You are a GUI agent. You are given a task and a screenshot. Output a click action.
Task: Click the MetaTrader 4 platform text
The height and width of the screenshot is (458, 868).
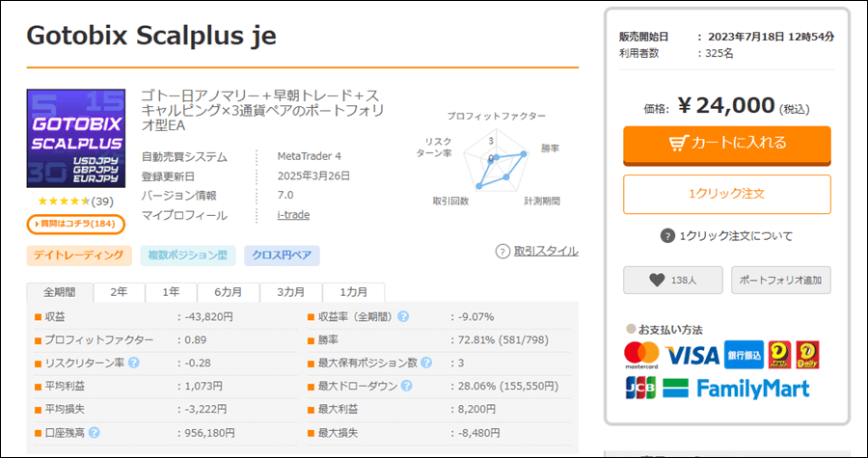coord(310,156)
